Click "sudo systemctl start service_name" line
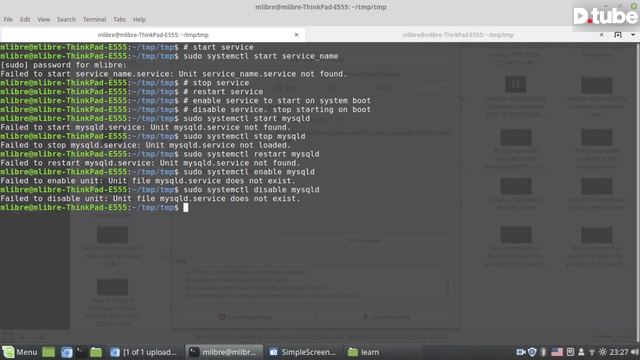This screenshot has height=360, width=640. pyautogui.click(x=260, y=56)
